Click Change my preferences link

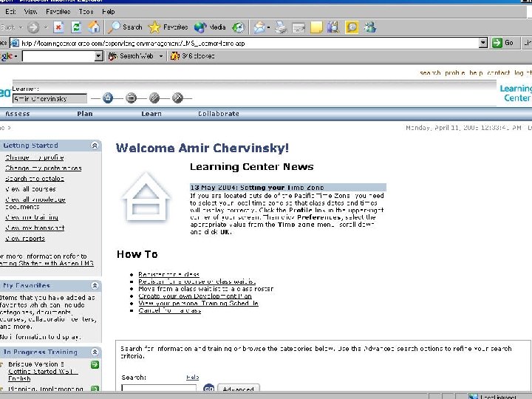click(44, 168)
